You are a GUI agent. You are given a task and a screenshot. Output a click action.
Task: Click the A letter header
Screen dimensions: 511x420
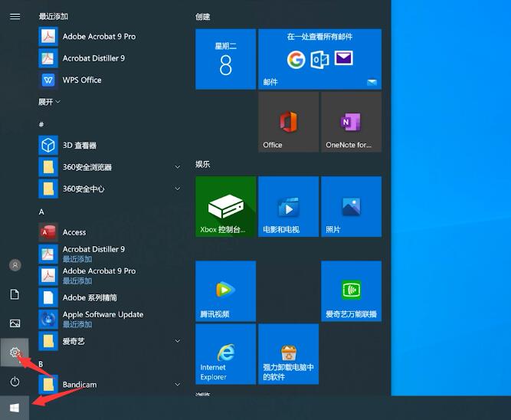point(41,212)
